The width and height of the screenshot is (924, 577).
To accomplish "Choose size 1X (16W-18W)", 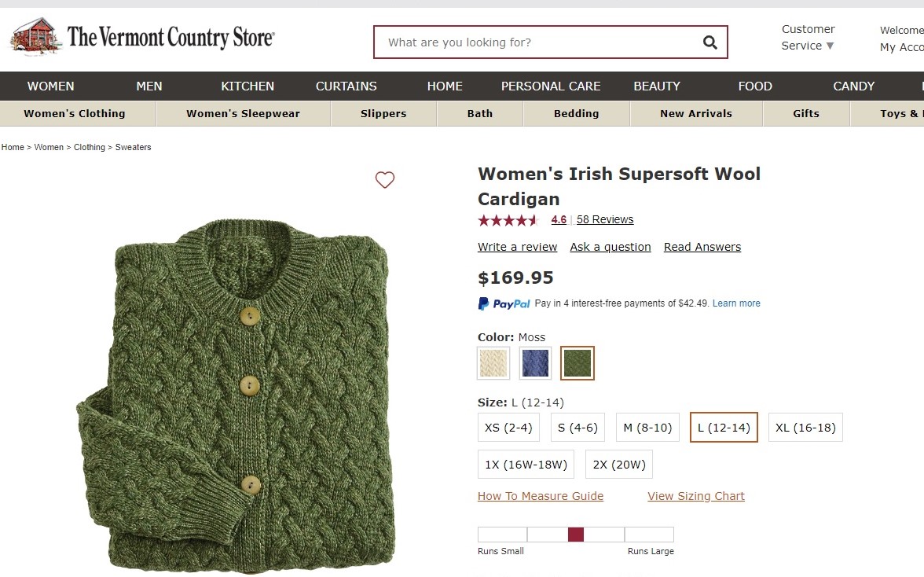I will coord(526,465).
